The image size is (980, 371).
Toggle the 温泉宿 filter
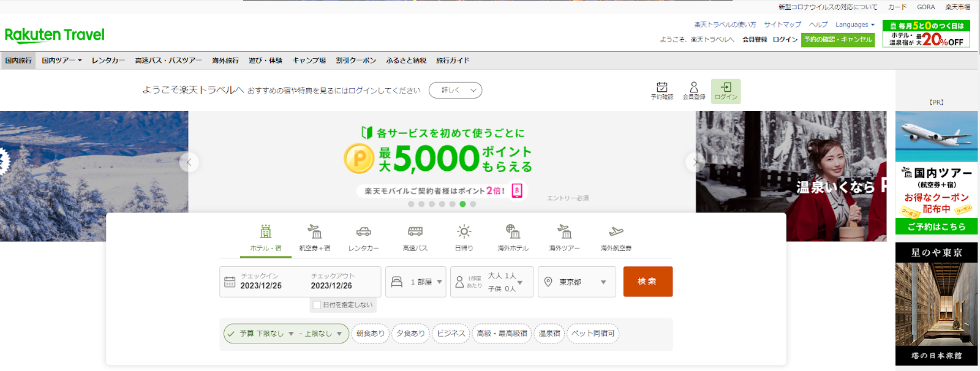(x=549, y=334)
